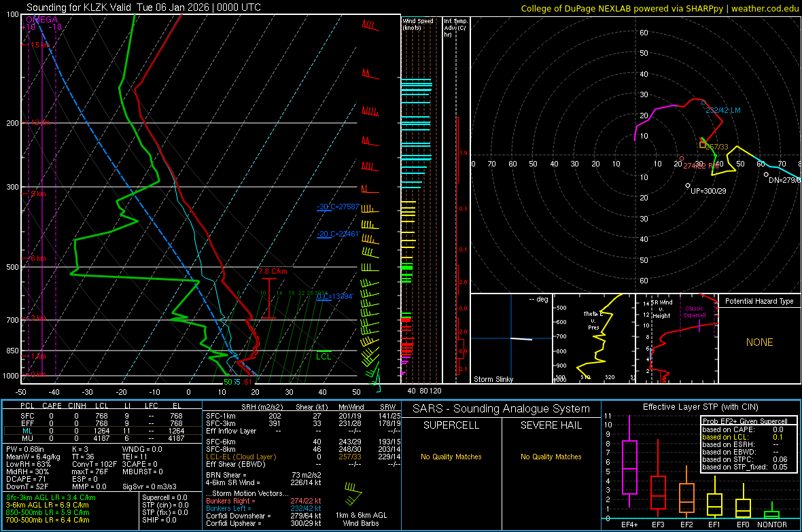Click the orange '257/33' hodograph label
The image size is (802, 532).
point(716,147)
